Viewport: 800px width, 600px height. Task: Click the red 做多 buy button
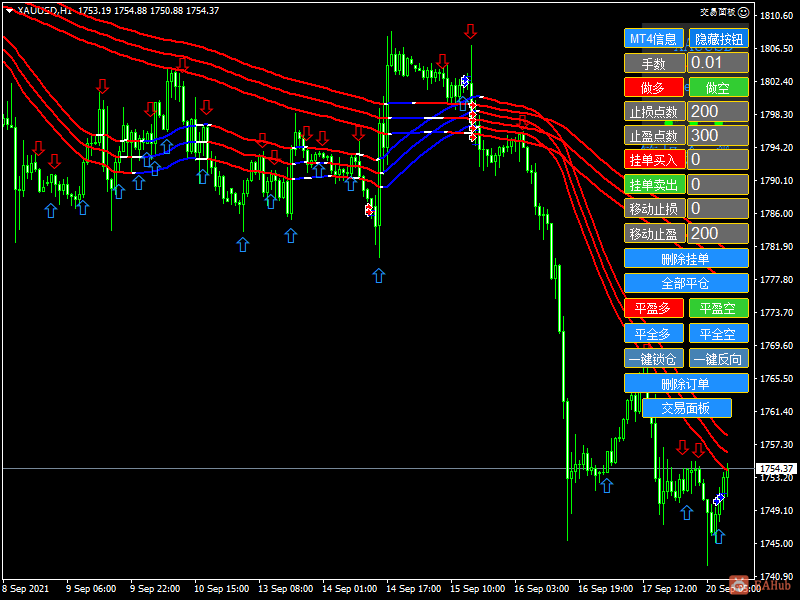click(654, 88)
